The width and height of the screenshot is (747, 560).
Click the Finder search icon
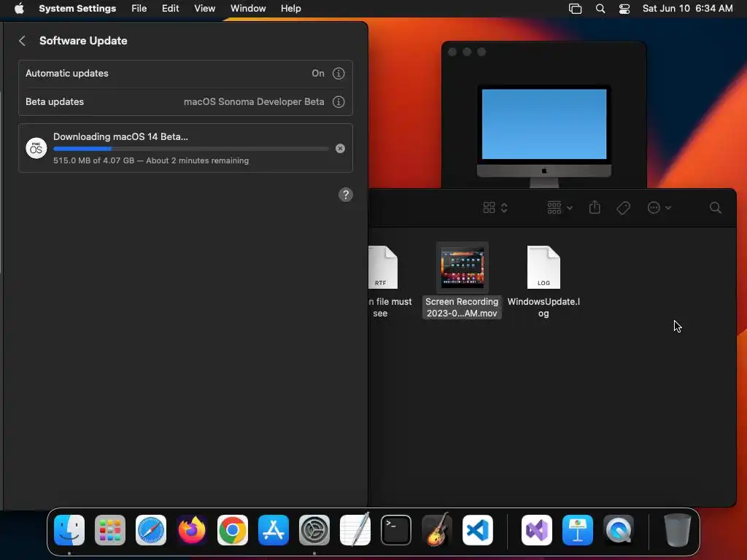715,208
